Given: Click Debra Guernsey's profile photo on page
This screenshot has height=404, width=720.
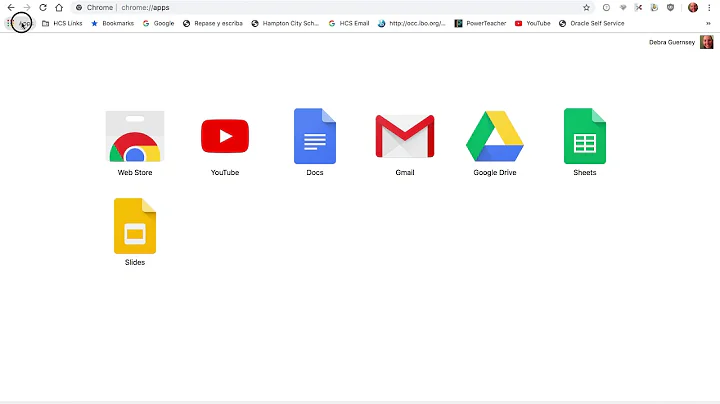Looking at the screenshot, I should pyautogui.click(x=707, y=42).
